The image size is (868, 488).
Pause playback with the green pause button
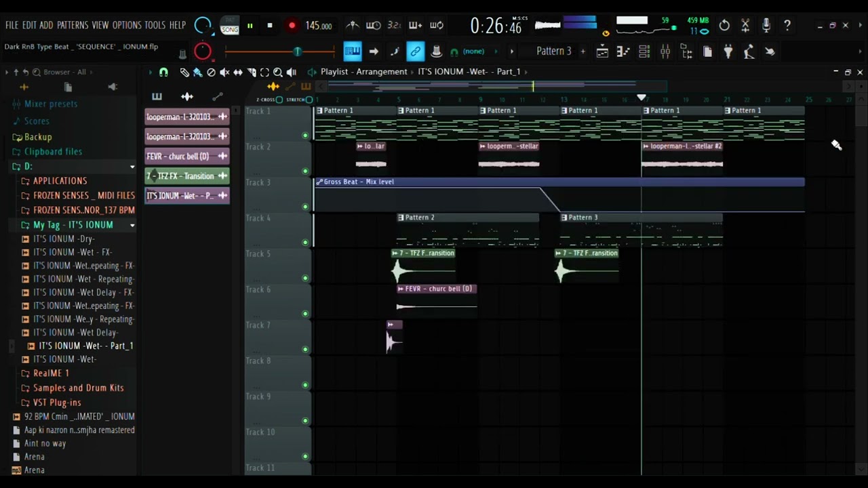tap(250, 26)
